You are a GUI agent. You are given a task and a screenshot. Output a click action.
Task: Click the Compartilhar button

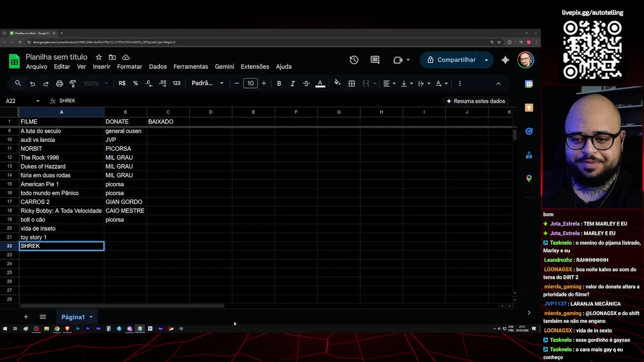(451, 60)
